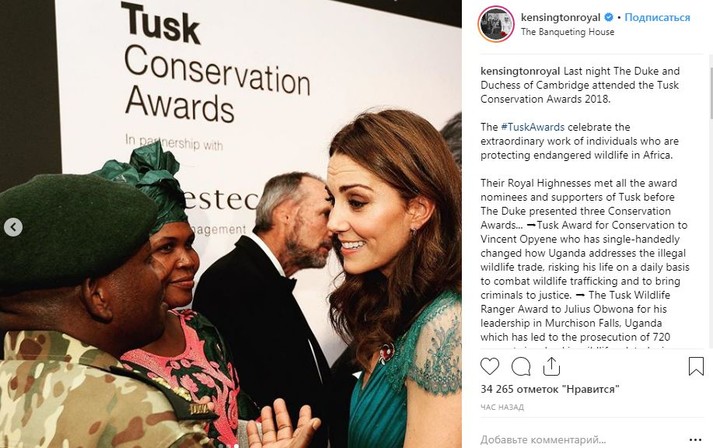Click the Tusk Conservation Awards photo

click(231, 224)
